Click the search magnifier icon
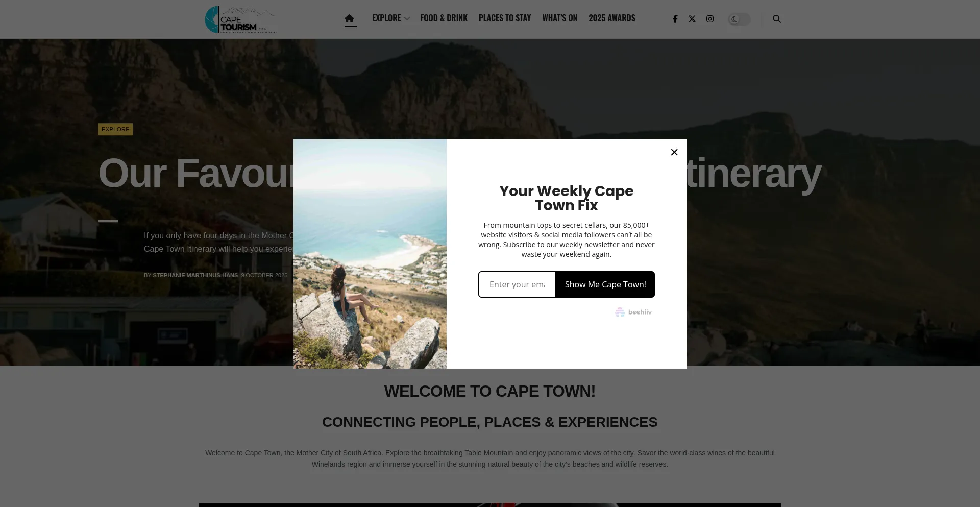 pos(777,19)
